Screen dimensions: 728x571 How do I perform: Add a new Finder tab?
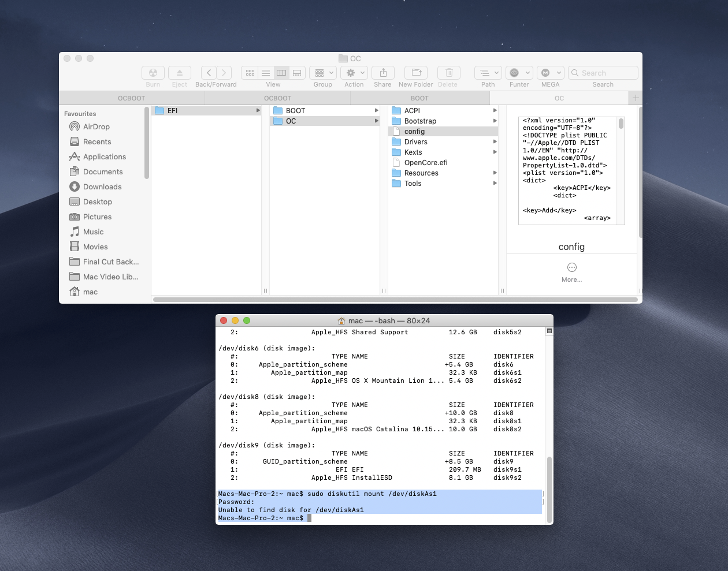click(636, 98)
